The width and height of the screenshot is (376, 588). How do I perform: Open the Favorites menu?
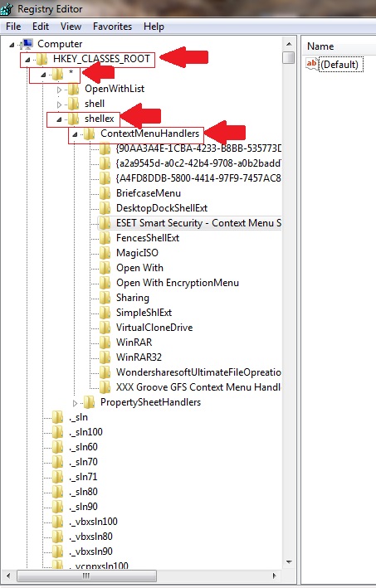click(112, 27)
